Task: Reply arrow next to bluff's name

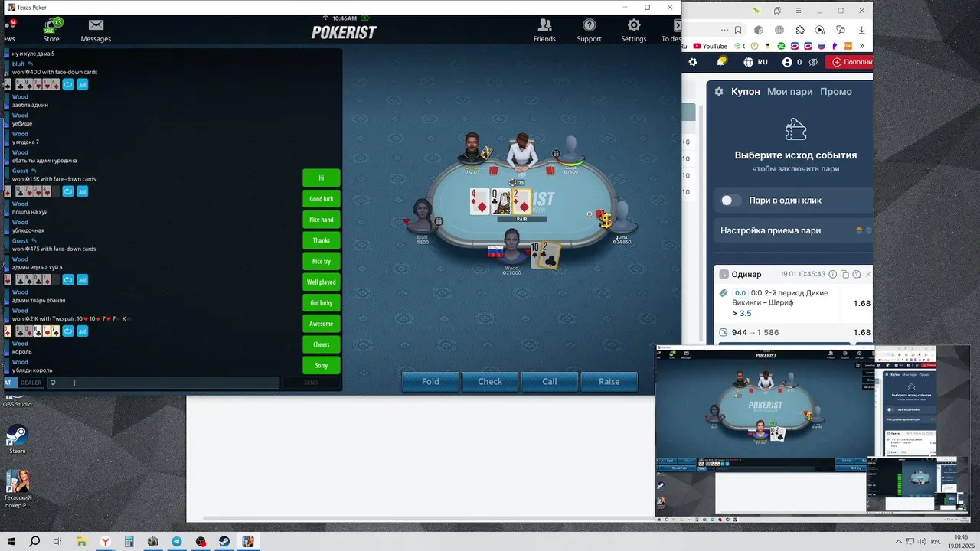Action: pos(31,64)
